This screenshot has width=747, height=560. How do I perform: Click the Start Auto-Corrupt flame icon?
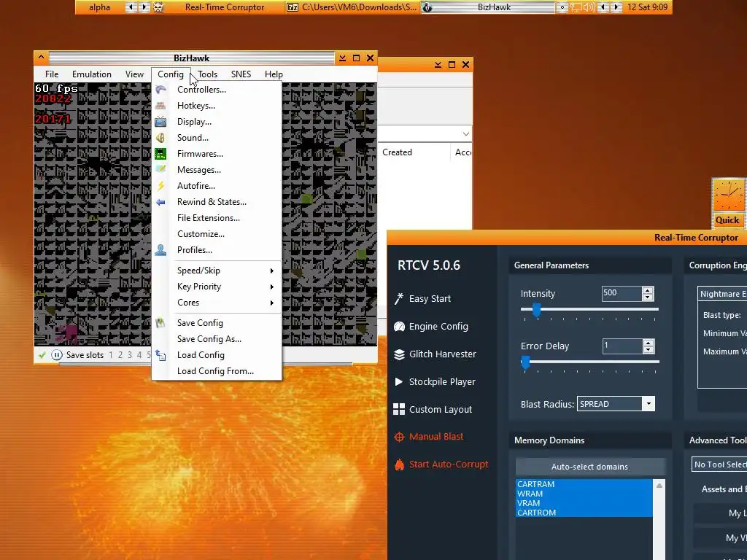click(399, 464)
